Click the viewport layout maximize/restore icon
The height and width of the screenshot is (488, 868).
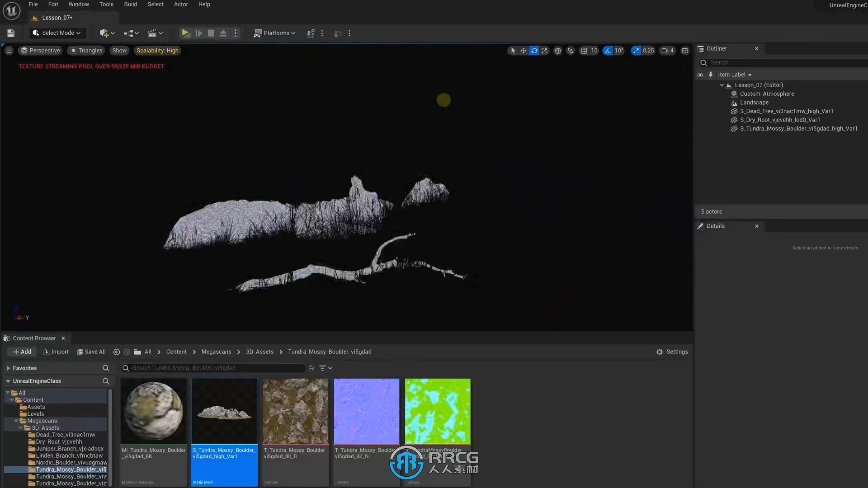685,51
